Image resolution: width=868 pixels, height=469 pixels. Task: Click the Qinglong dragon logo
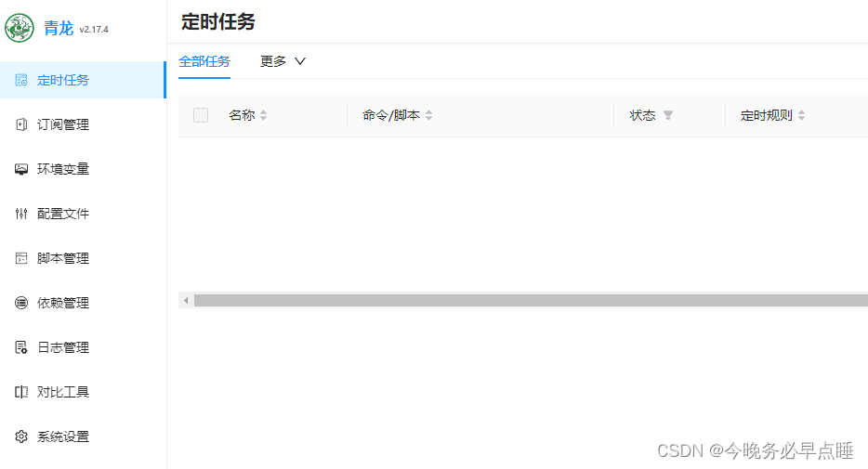(x=20, y=28)
